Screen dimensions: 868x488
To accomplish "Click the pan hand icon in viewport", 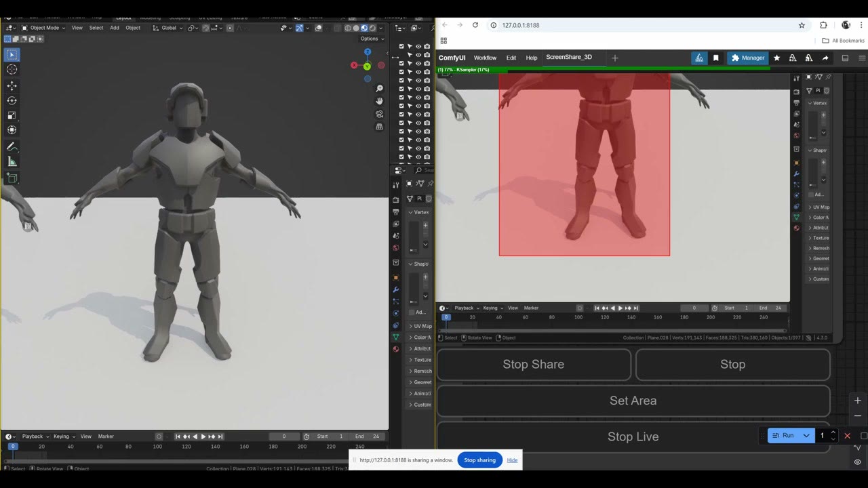I will point(380,101).
